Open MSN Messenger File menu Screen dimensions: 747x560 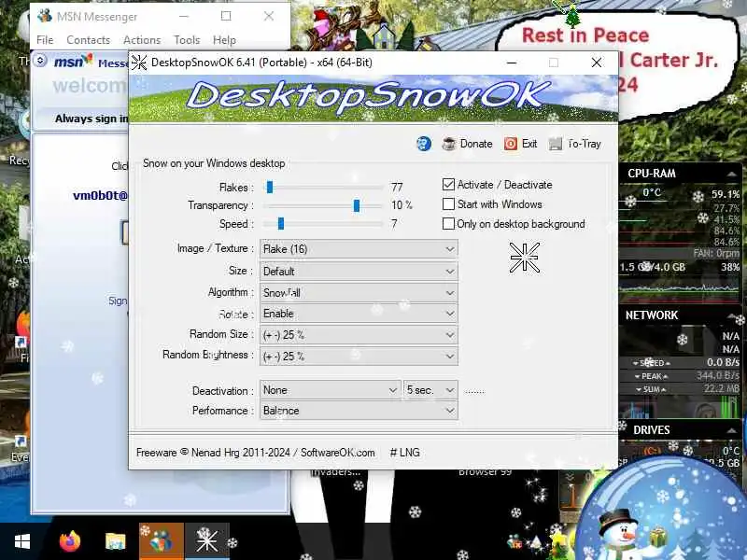click(45, 40)
